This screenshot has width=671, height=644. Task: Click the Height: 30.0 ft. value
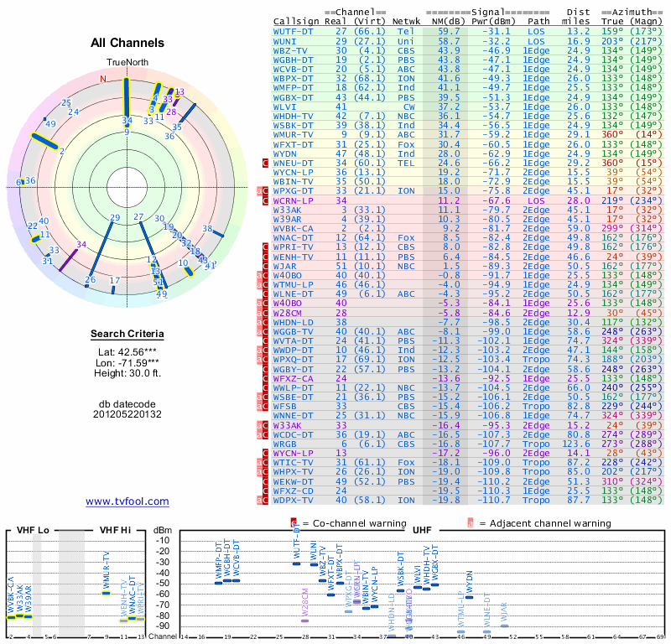click(x=127, y=373)
